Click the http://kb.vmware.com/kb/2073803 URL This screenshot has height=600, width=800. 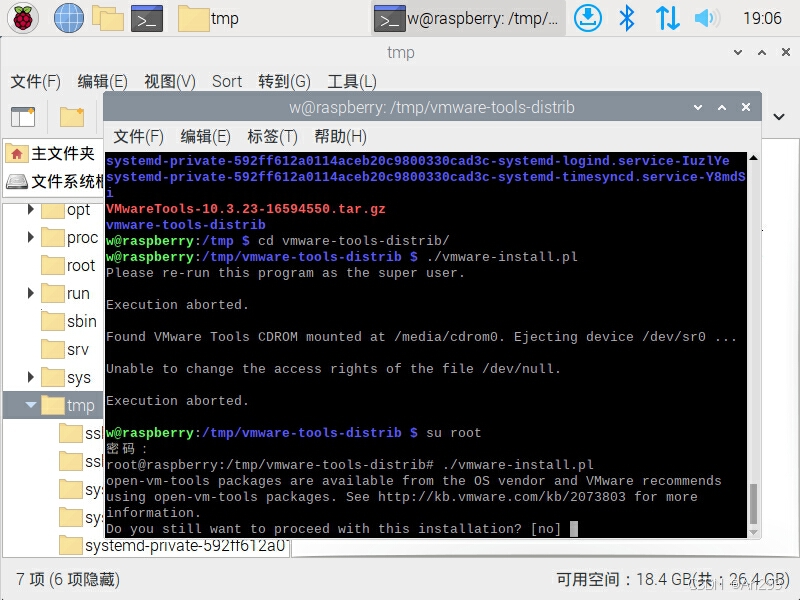[502, 496]
